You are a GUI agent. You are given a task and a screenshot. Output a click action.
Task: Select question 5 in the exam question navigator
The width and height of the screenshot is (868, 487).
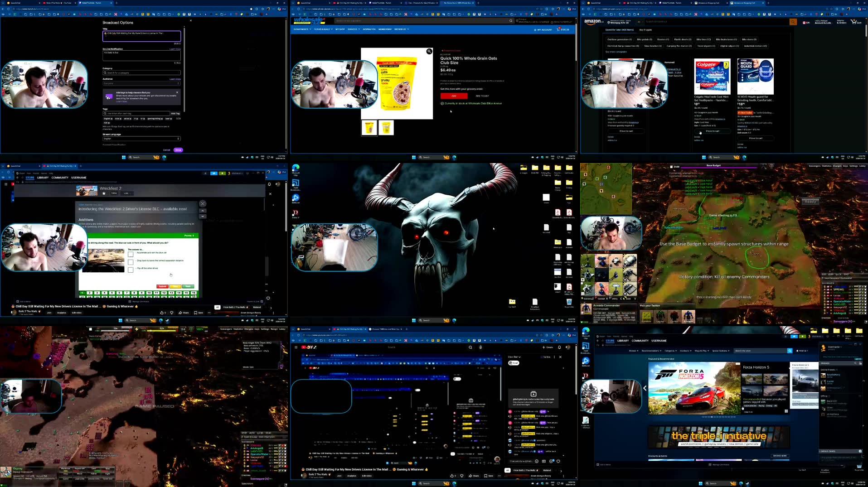(x=112, y=293)
